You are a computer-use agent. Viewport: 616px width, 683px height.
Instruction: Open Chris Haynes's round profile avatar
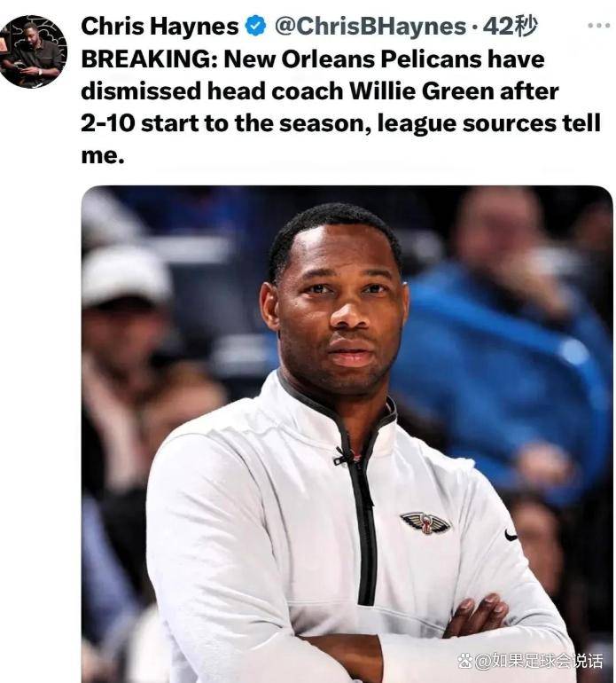34,51
